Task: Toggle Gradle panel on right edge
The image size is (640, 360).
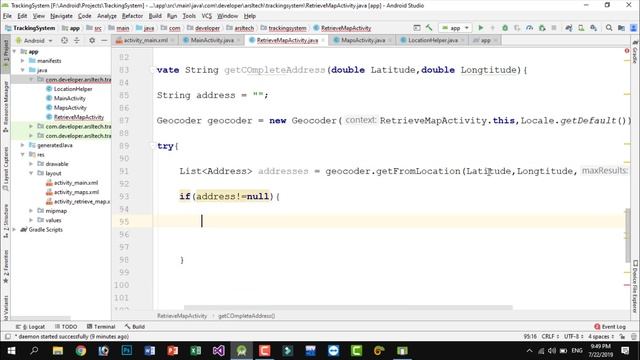Action: 635,52
